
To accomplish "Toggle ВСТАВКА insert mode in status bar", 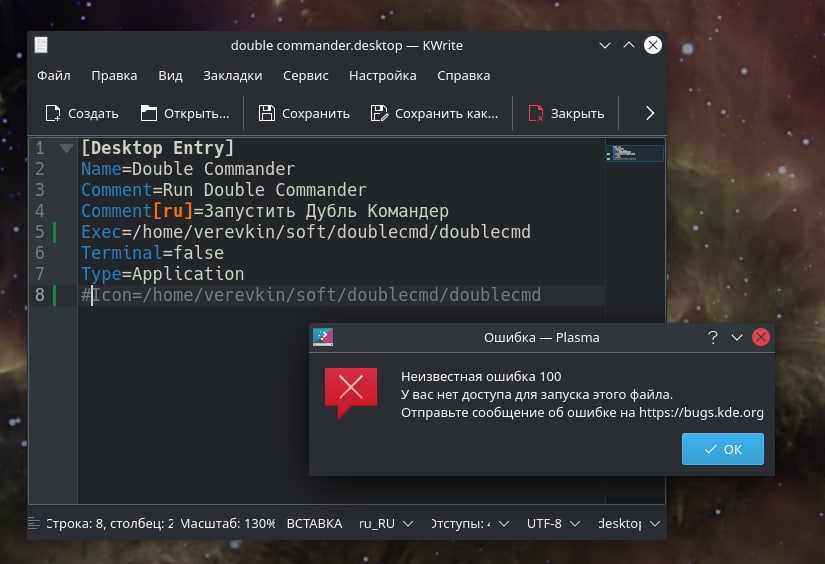I will tap(314, 523).
